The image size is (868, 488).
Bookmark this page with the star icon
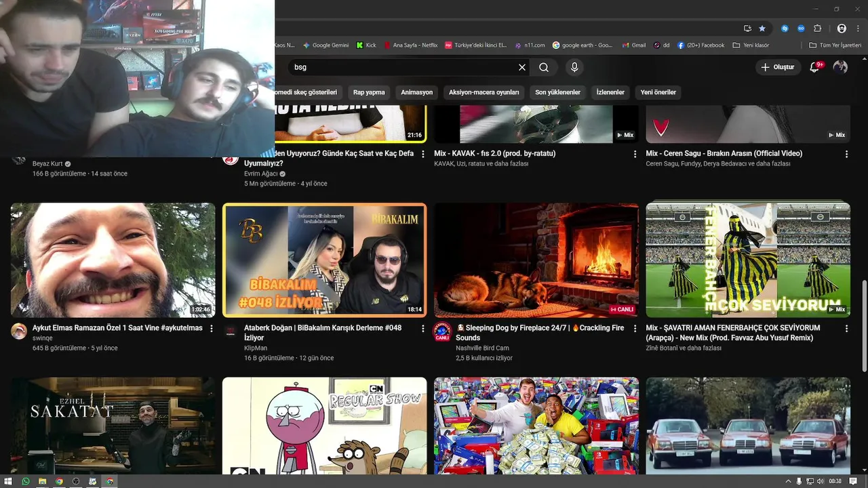(762, 28)
